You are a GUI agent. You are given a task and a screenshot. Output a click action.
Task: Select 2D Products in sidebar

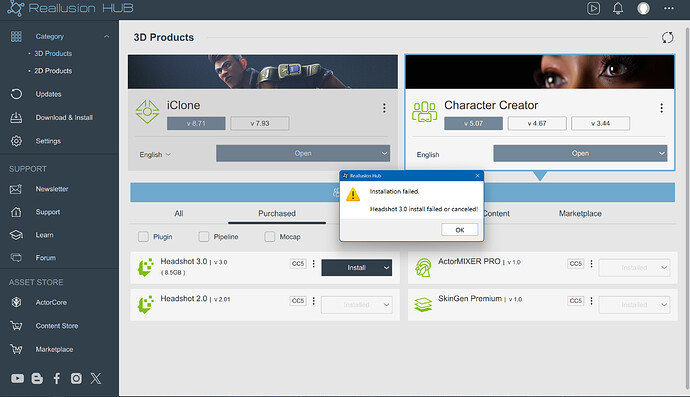53,70
